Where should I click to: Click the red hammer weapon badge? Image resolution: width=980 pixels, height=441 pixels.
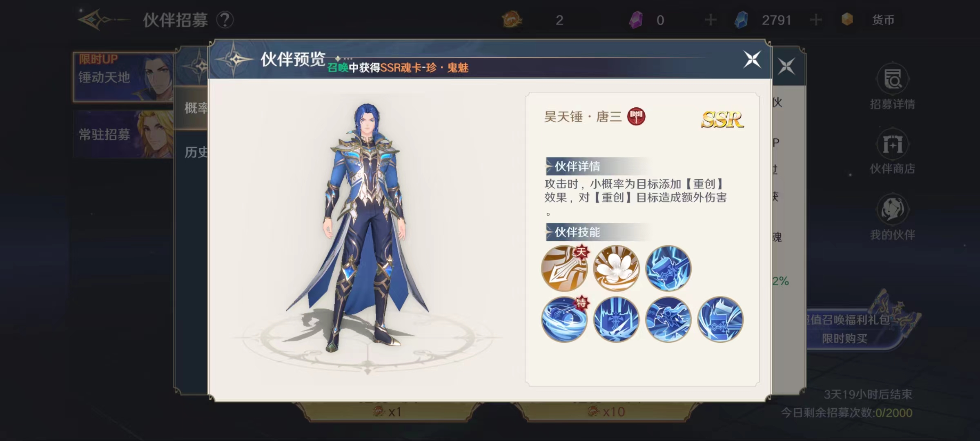[x=636, y=116]
